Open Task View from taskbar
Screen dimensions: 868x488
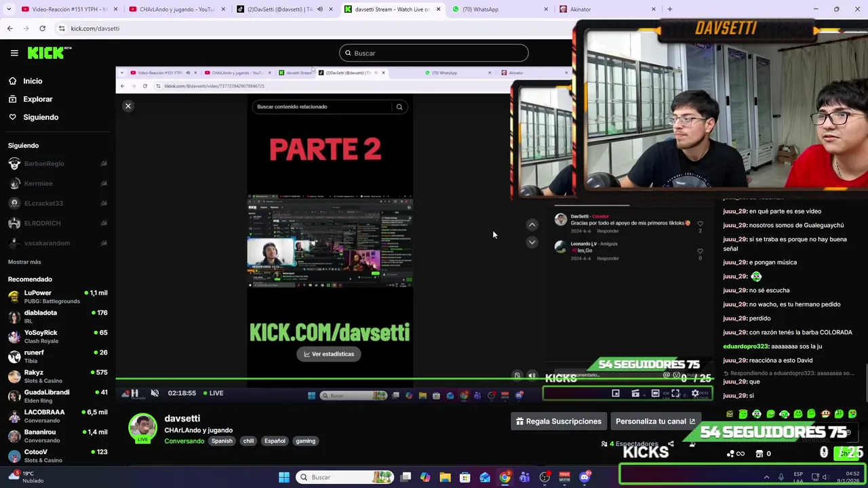[x=406, y=477]
